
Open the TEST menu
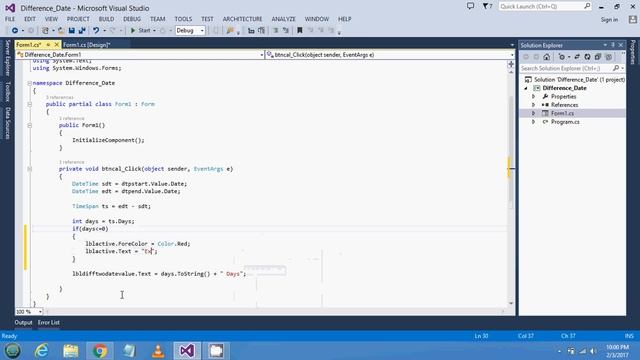(x=207, y=19)
